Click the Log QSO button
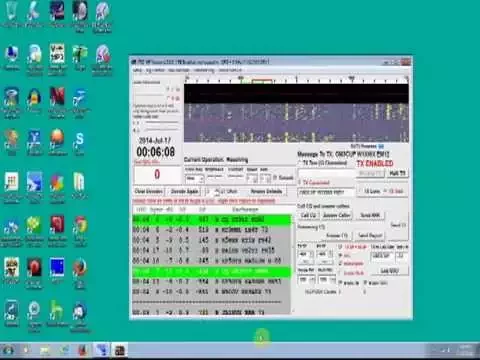This screenshot has width=480, height=360. point(389,271)
